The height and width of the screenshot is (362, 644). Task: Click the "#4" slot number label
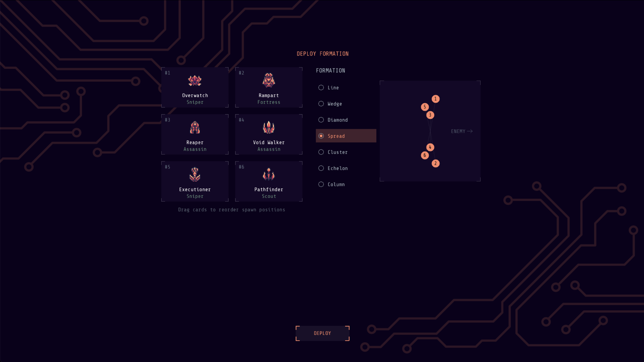[241, 120]
